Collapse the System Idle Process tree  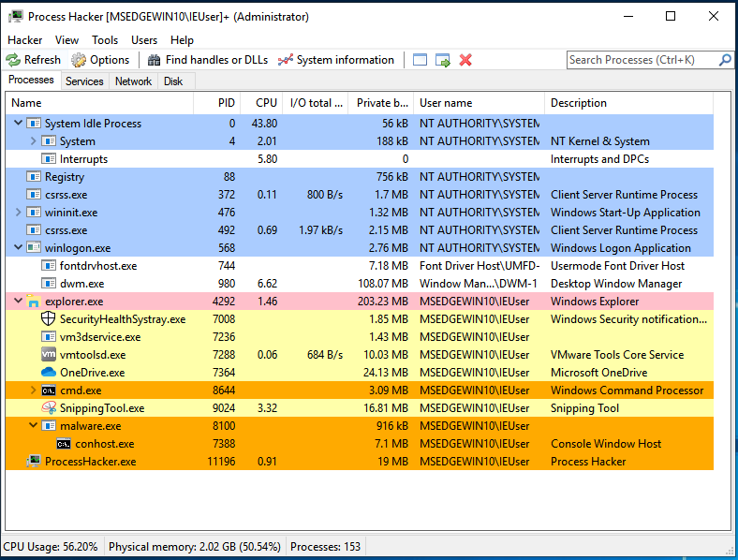18,123
